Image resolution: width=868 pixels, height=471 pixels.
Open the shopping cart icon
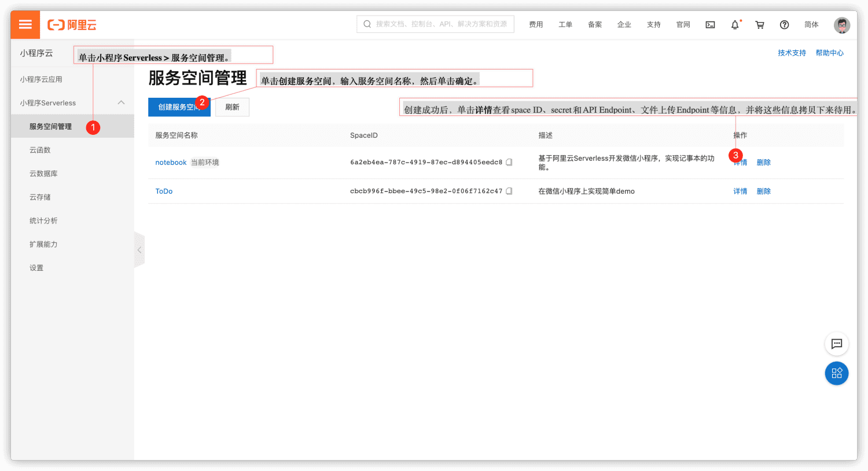760,25
